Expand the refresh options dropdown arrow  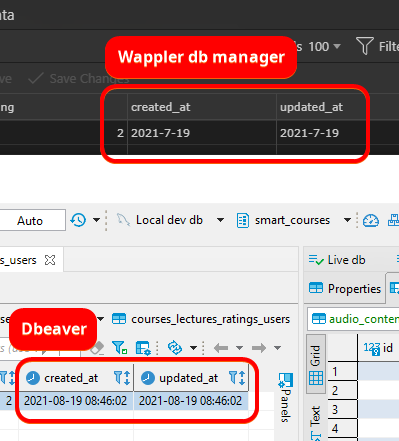(193, 348)
